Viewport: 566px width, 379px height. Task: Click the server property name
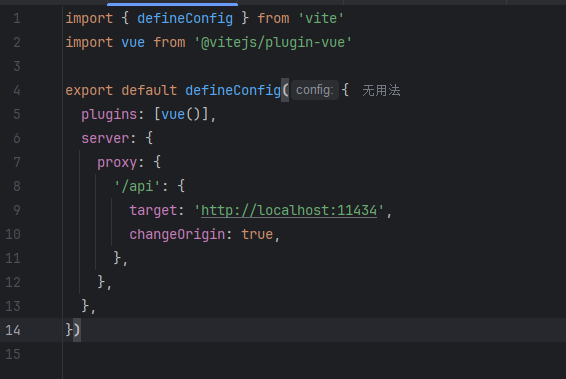[105, 138]
